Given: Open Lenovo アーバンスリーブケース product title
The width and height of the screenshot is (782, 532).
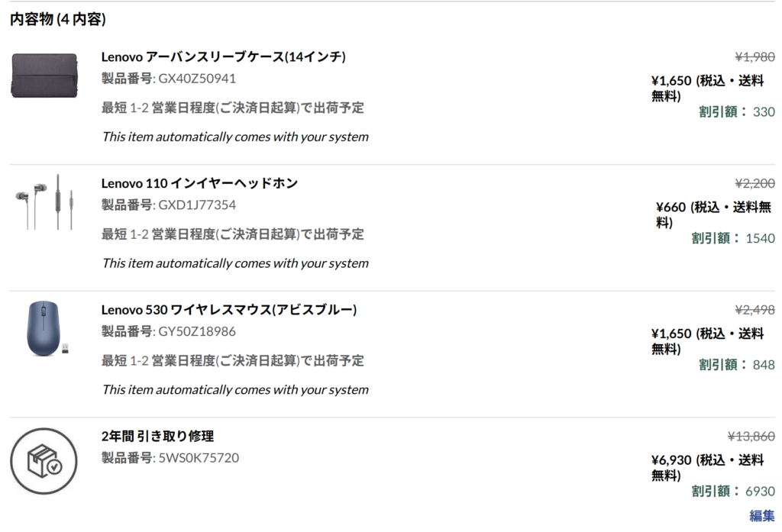Looking at the screenshot, I should coord(224,56).
